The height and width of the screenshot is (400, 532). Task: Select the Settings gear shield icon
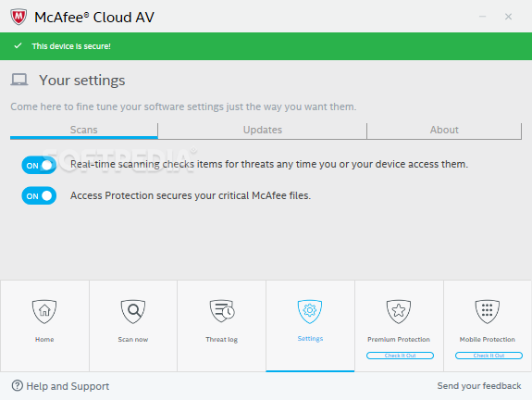[x=310, y=311]
